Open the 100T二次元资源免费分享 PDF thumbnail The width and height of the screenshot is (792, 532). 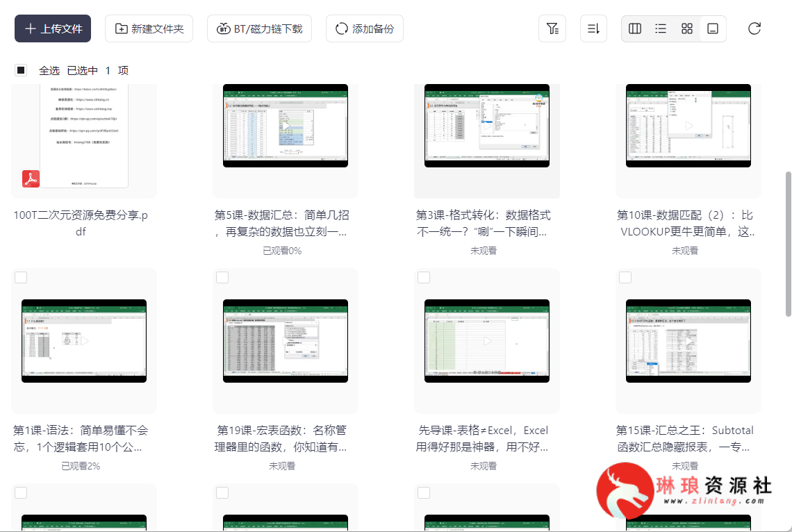point(84,135)
